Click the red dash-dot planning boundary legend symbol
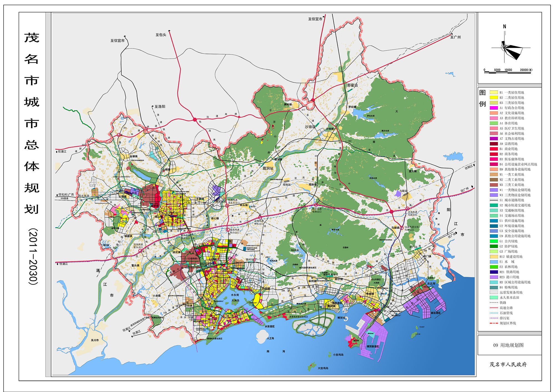This screenshot has height=392, width=555. (x=494, y=323)
